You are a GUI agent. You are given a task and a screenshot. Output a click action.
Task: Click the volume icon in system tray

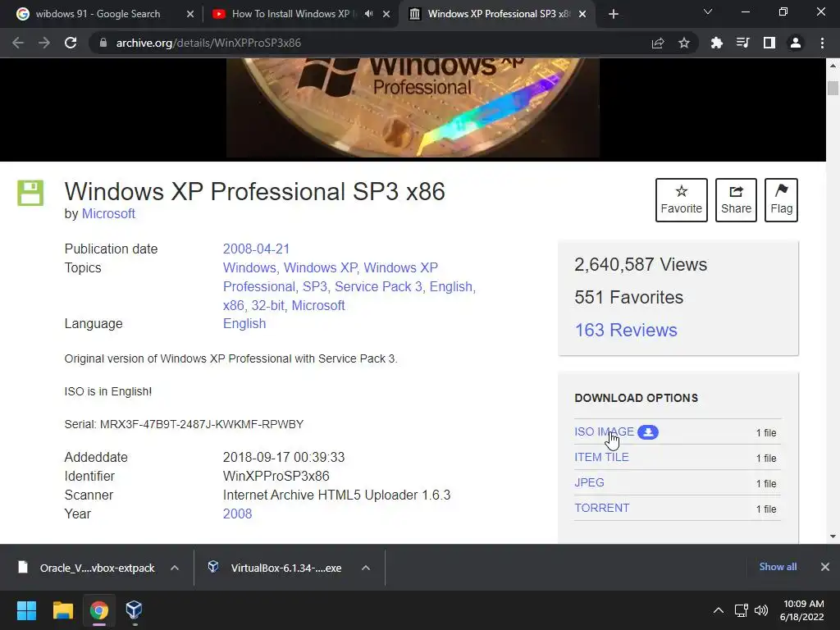(x=760, y=610)
